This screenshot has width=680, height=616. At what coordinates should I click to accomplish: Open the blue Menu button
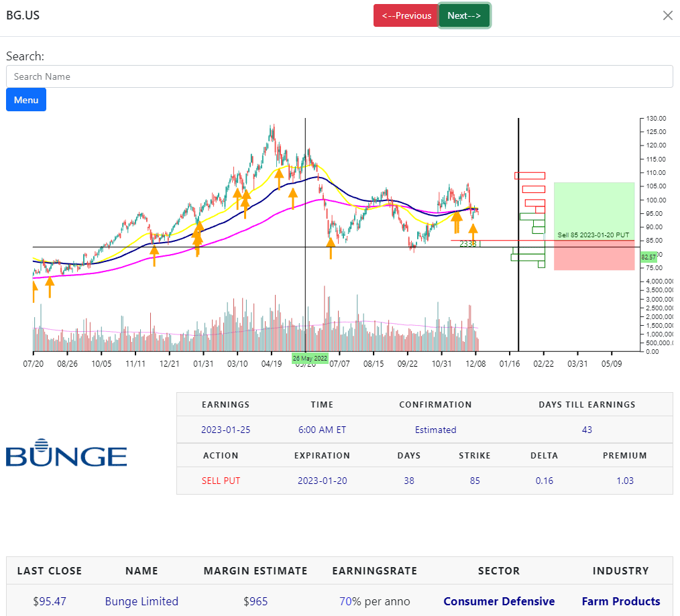[x=26, y=100]
